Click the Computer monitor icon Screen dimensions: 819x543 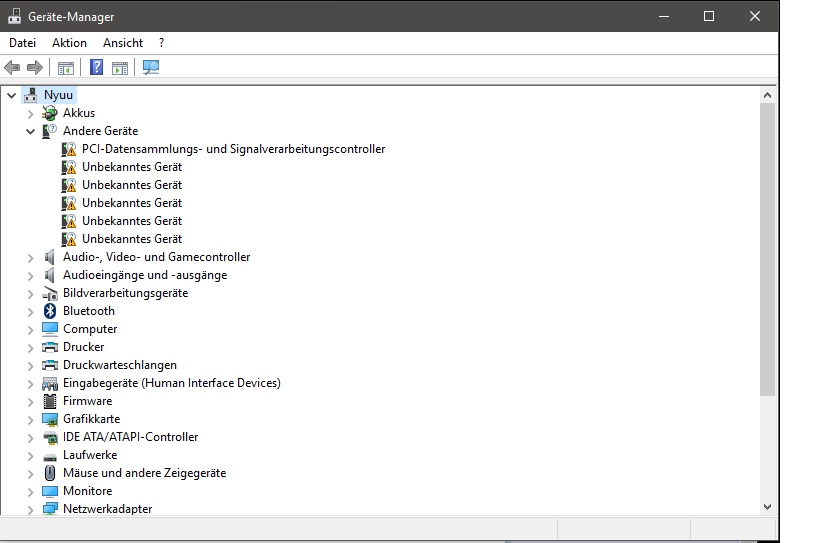pyautogui.click(x=50, y=329)
